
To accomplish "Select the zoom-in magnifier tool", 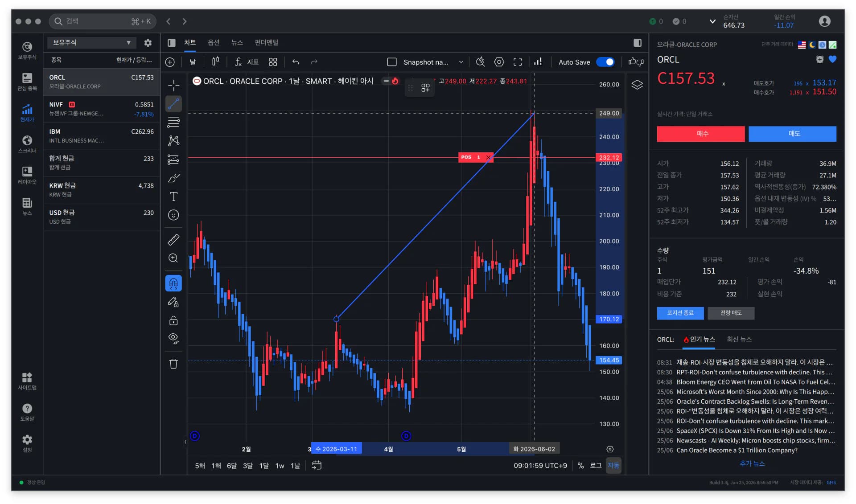I will point(173,258).
